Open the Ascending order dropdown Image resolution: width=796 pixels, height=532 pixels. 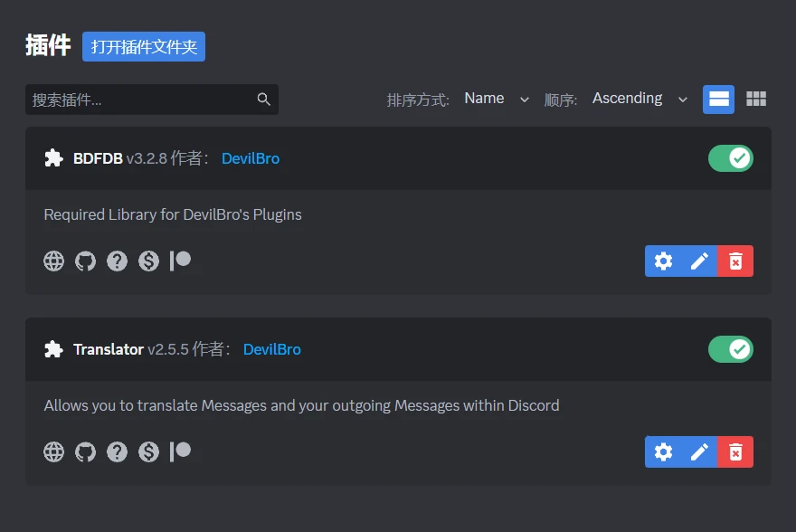(x=640, y=99)
